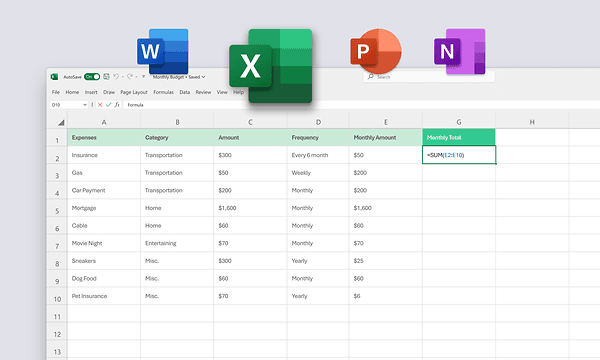The height and width of the screenshot is (360, 600).
Task: Switch to the Insert tab
Action: tap(91, 92)
